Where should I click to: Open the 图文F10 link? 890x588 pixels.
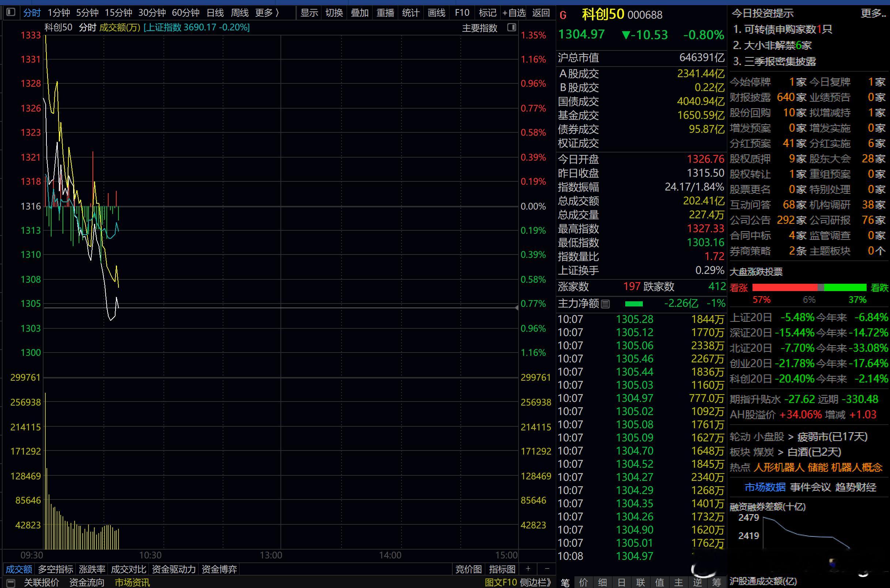pyautogui.click(x=501, y=583)
